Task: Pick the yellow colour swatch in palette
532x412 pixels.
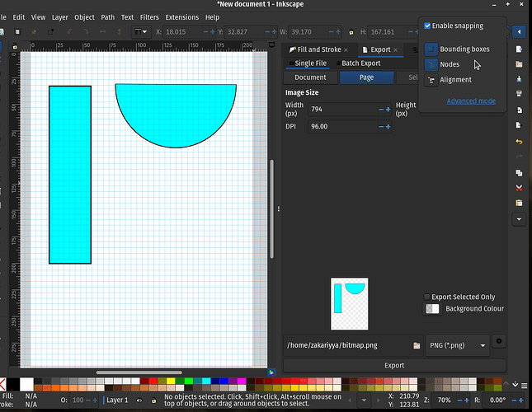Action: click(171, 382)
